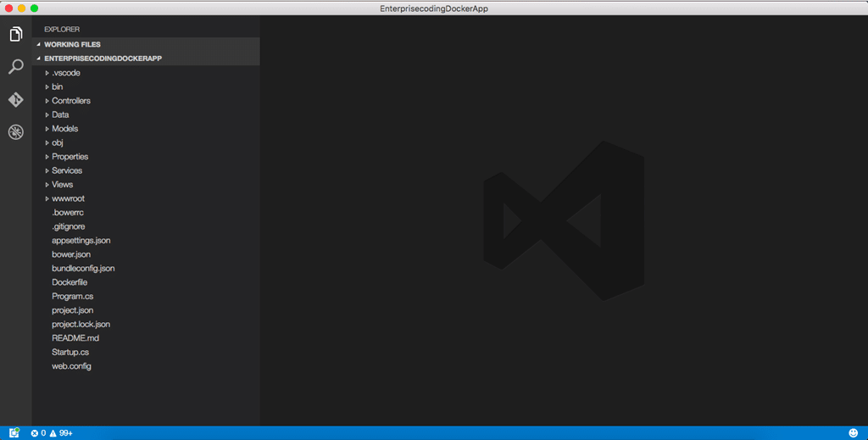
Task: Expand the obj folder arrow
Action: coord(47,142)
